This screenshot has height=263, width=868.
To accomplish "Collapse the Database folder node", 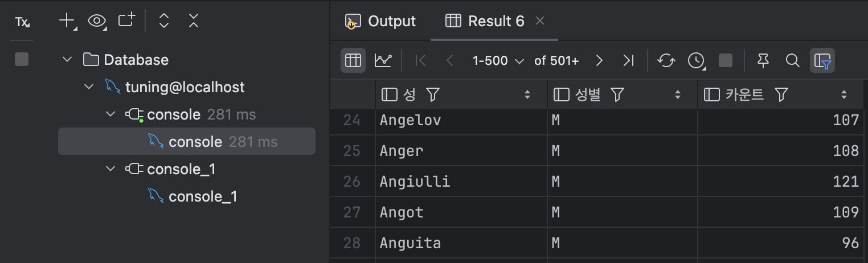I will (x=67, y=60).
